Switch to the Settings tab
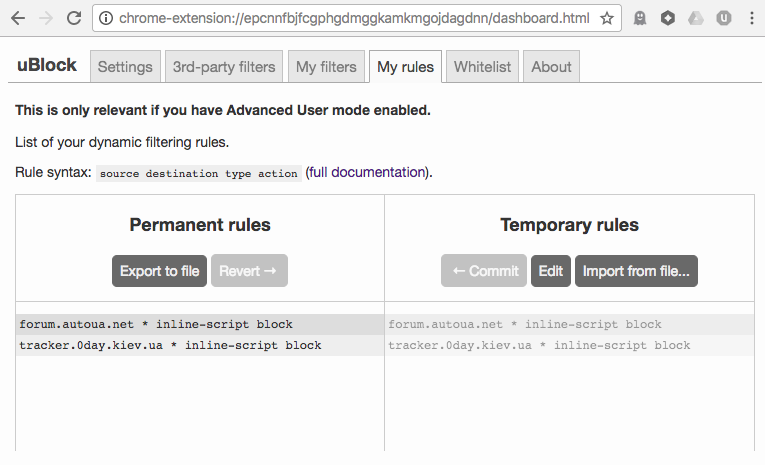Screen dimensions: 765x465 tap(125, 67)
